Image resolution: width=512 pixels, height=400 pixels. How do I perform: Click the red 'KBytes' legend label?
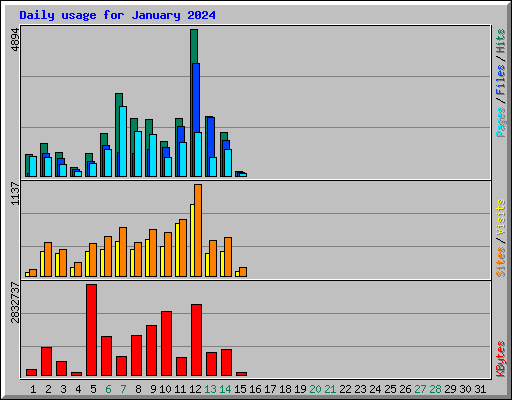click(501, 359)
